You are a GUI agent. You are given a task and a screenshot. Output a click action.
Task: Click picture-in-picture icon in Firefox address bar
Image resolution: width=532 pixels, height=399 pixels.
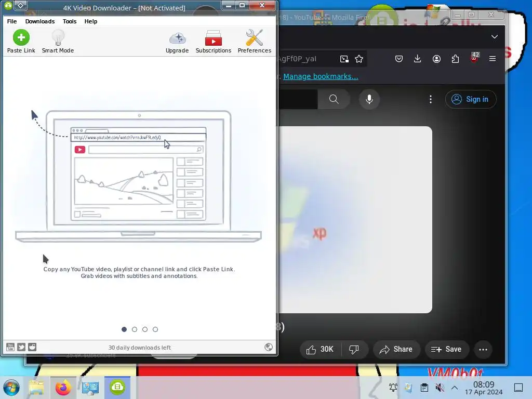[x=344, y=59]
